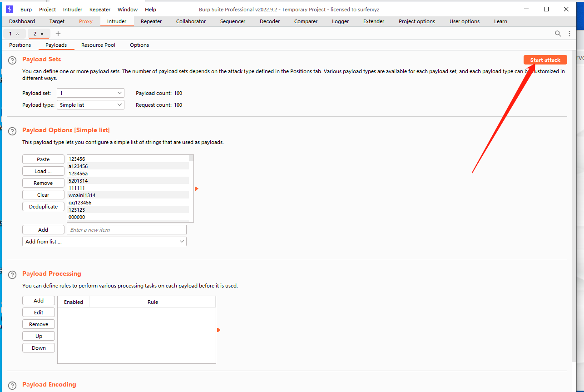This screenshot has width=584, height=392.
Task: Add a new Intruder tab with plus icon
Action: pyautogui.click(x=58, y=34)
